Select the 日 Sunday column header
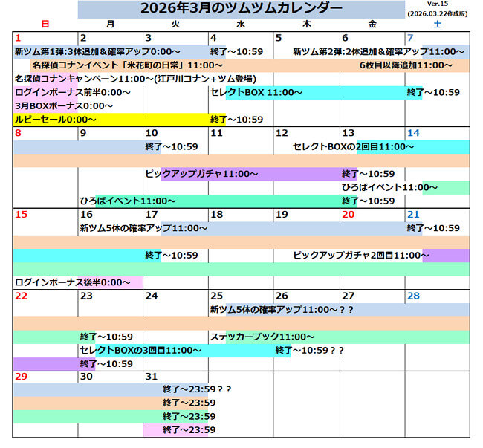 coord(45,25)
